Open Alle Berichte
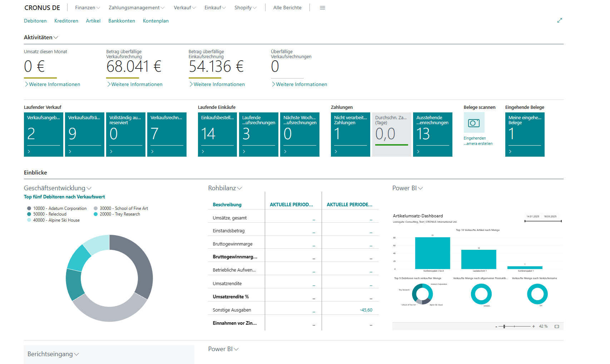Screen dimensions: 610x364 (287, 7)
